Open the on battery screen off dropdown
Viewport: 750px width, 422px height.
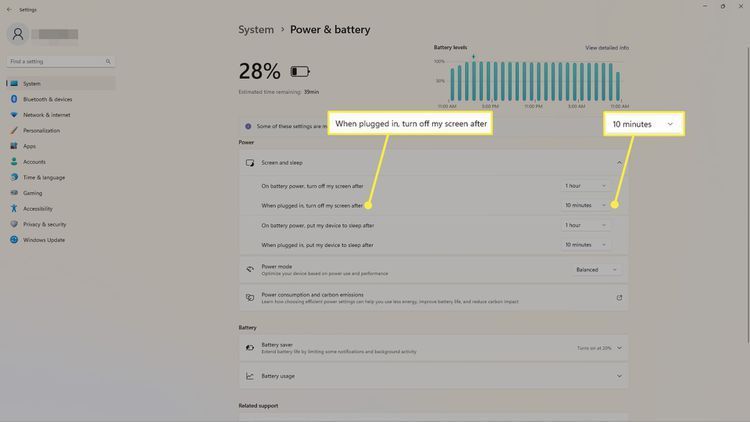click(586, 186)
